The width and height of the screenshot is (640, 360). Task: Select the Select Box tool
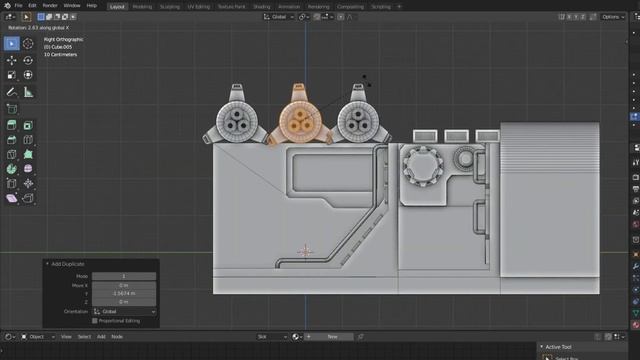coord(11,43)
